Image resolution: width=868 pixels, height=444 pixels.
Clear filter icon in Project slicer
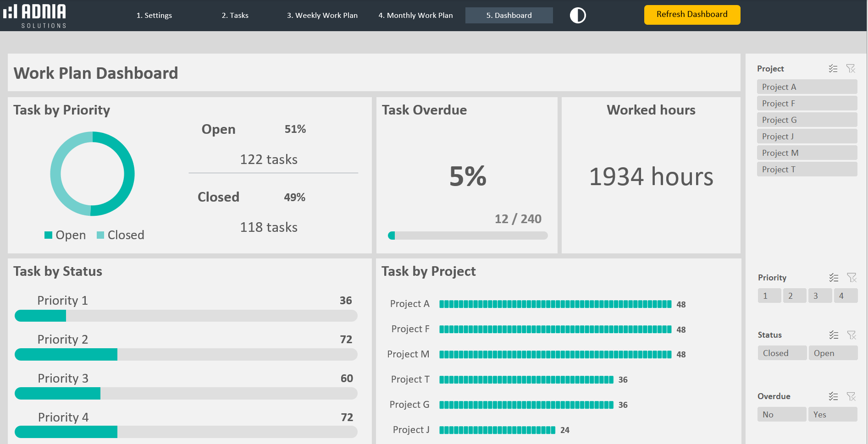click(x=851, y=69)
